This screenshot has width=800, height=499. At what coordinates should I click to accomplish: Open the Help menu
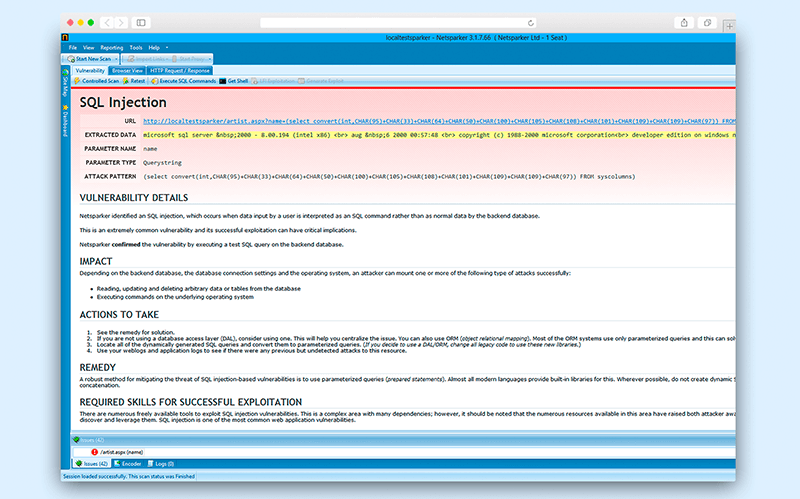click(154, 47)
